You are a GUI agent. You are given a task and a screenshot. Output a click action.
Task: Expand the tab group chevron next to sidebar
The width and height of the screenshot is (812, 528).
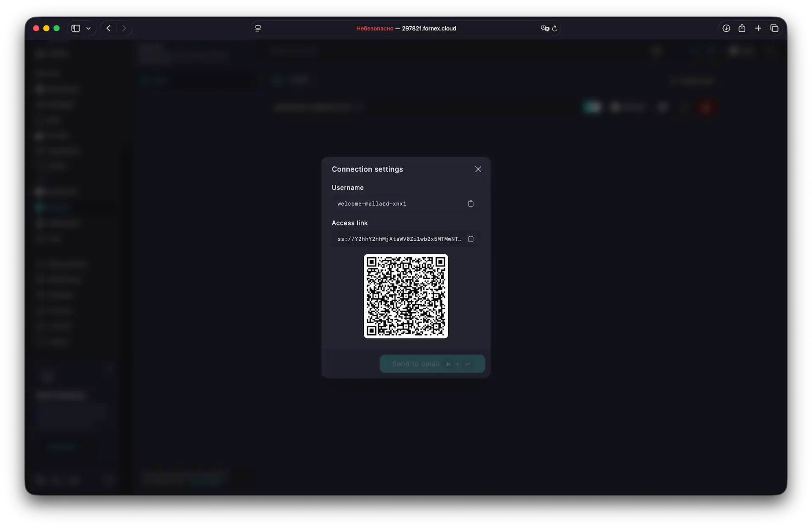[89, 28]
